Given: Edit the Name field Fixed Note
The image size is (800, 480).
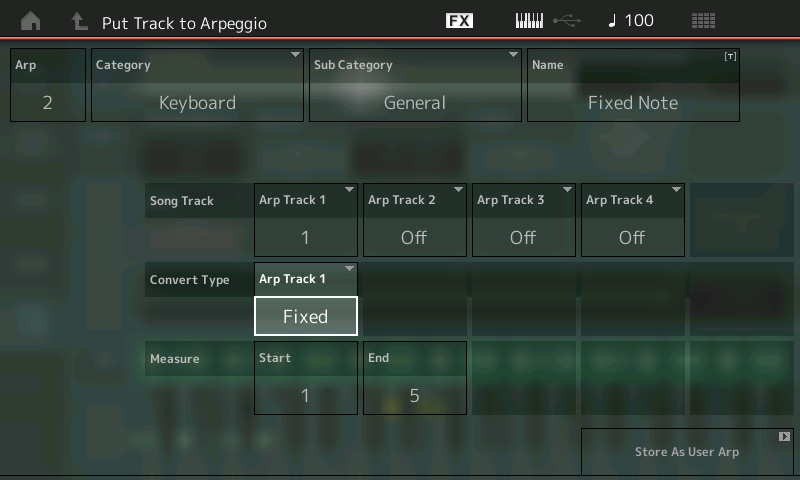Looking at the screenshot, I should point(633,85).
